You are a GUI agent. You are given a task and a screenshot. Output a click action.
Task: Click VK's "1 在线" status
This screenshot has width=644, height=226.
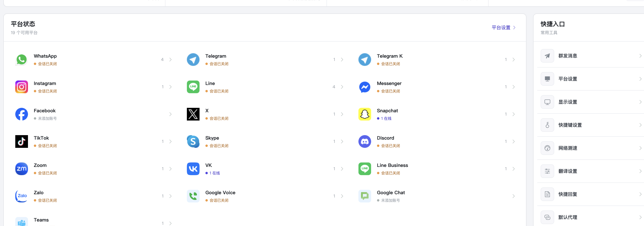[x=215, y=173]
